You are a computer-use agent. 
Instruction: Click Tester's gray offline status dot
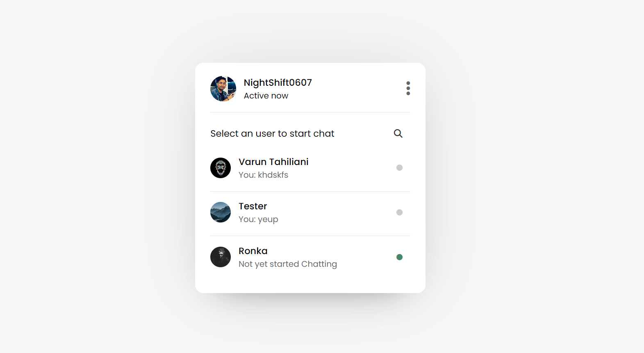pyautogui.click(x=399, y=212)
